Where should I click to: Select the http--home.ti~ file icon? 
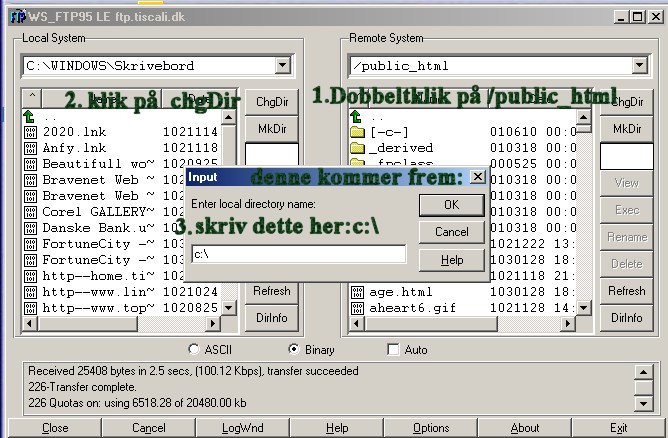(30, 276)
